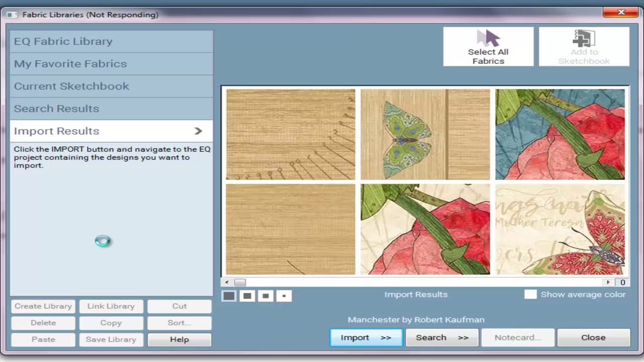Image resolution: width=644 pixels, height=362 pixels.
Task: Click the fabric scrollbar left arrow
Action: [227, 283]
